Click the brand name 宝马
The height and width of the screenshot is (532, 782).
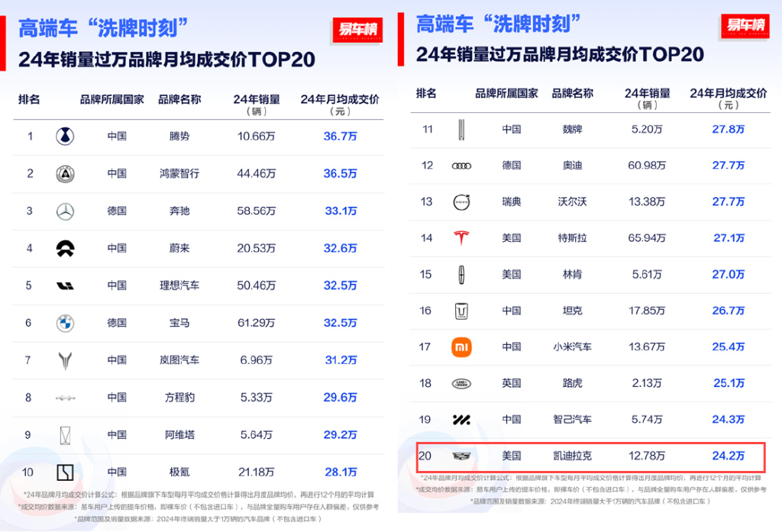click(179, 323)
